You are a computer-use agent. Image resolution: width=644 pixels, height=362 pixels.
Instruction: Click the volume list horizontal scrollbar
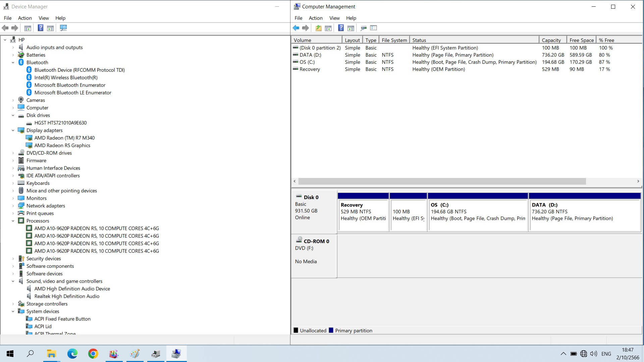(x=442, y=181)
